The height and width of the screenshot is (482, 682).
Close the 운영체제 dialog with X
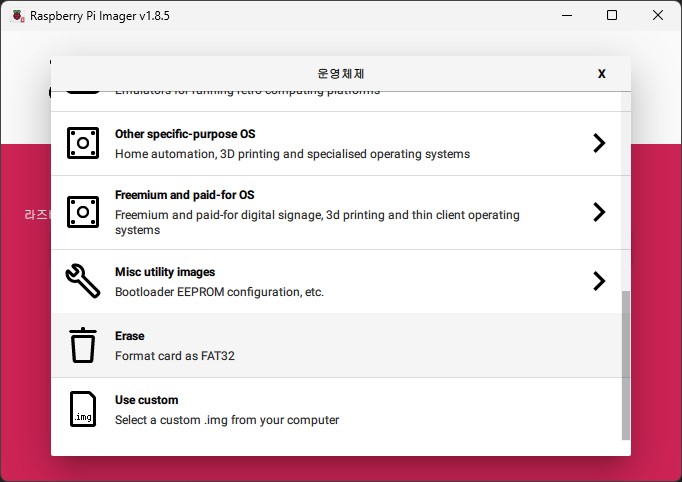[601, 74]
